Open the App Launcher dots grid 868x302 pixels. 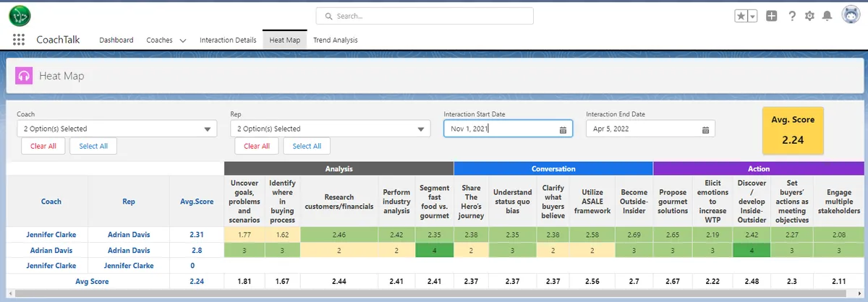point(19,40)
